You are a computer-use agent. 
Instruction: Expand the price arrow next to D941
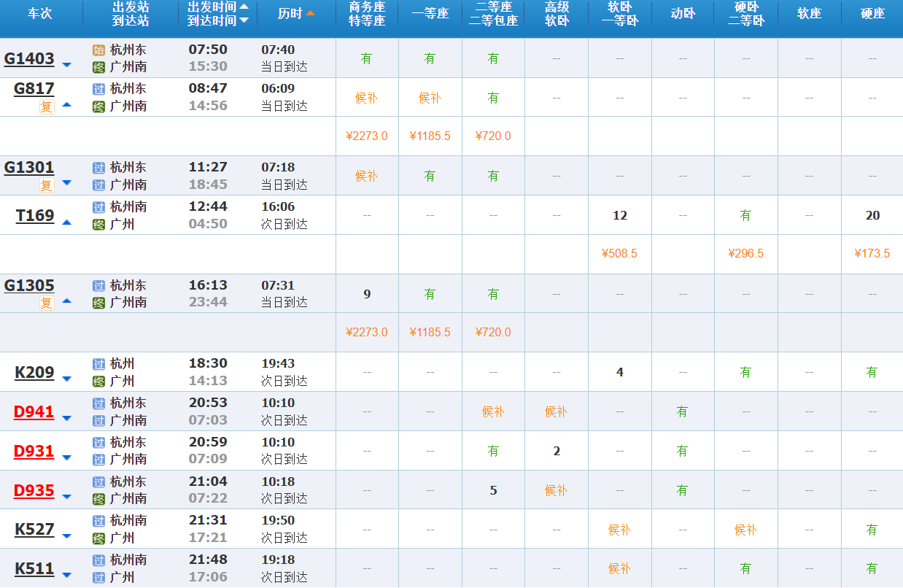(67, 418)
